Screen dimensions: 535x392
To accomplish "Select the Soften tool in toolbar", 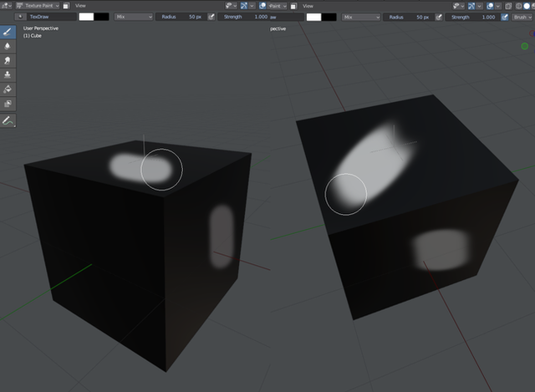I will 8,46.
